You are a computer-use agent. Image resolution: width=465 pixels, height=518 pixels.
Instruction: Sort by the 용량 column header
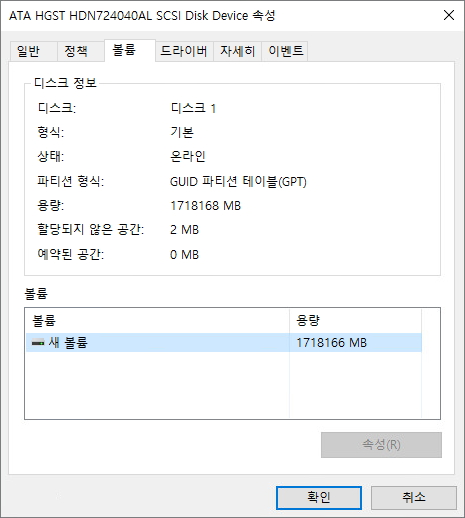355,321
